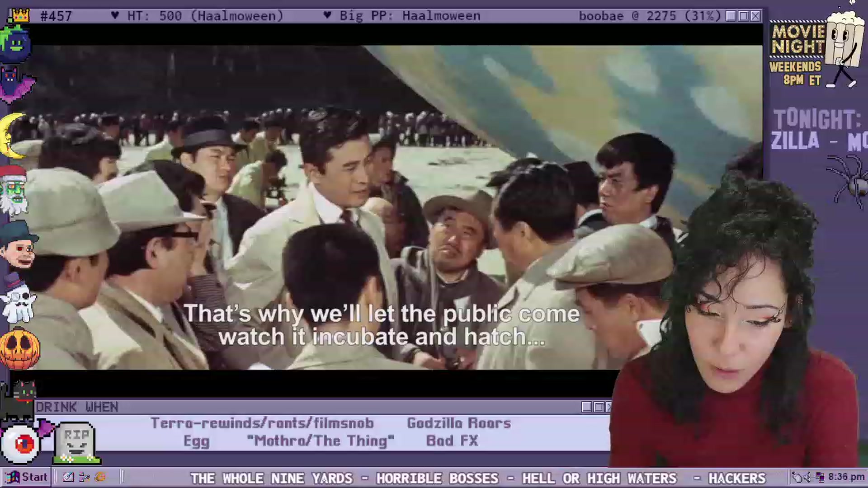Image resolution: width=868 pixels, height=488 pixels.
Task: Click the network computers tray icon
Action: tap(820, 477)
